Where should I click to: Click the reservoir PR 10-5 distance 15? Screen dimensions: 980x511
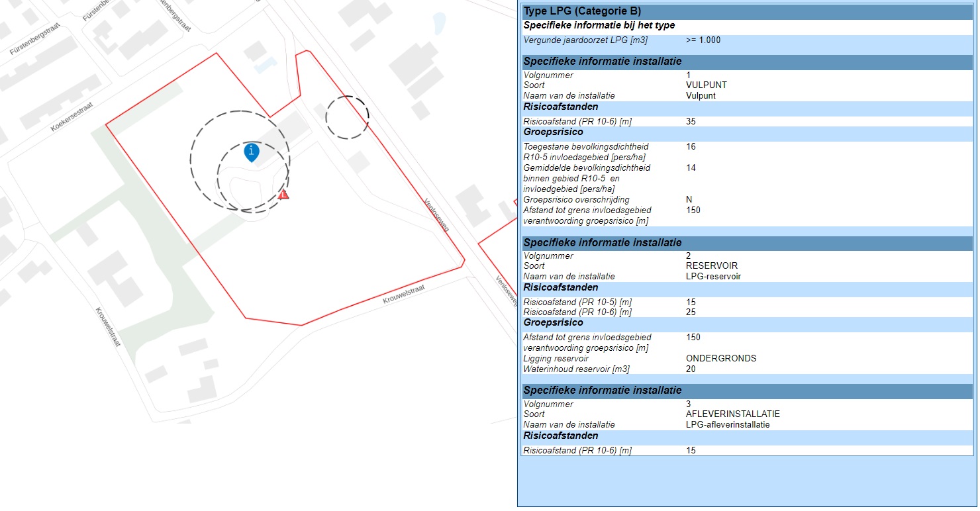(691, 302)
